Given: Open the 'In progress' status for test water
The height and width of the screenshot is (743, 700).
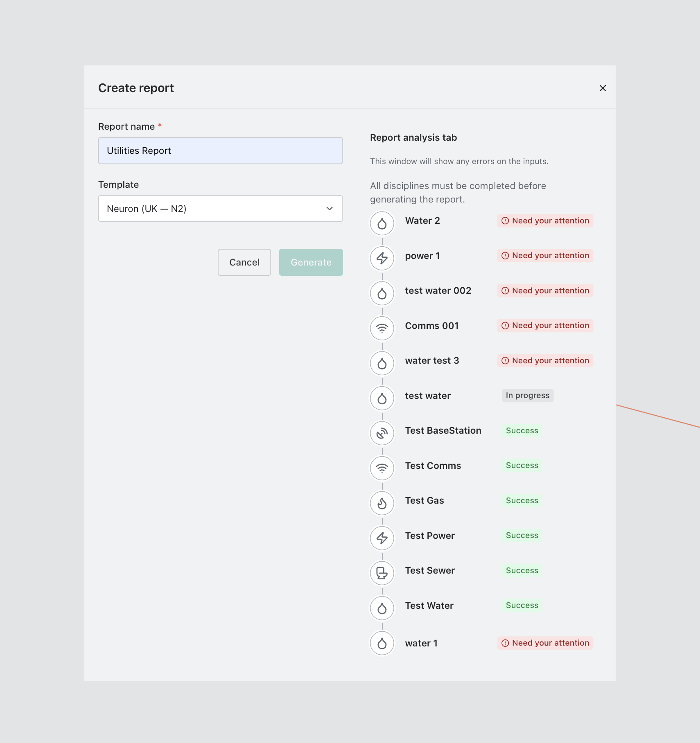Looking at the screenshot, I should click(x=527, y=396).
